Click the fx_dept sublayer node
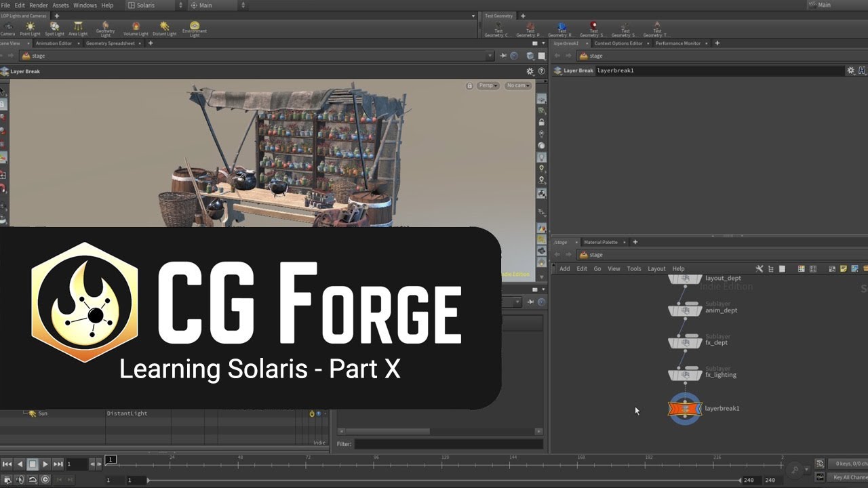This screenshot has width=868, height=488. [x=685, y=342]
